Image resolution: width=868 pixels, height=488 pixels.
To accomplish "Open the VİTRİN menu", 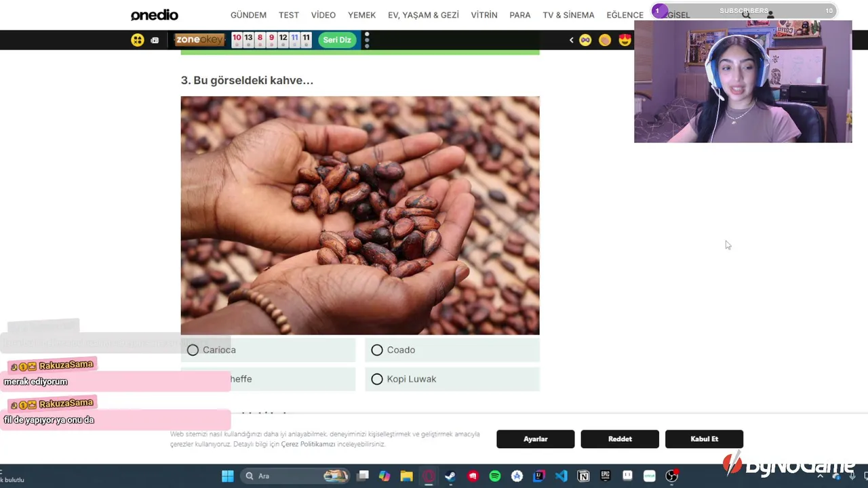I will click(x=484, y=15).
